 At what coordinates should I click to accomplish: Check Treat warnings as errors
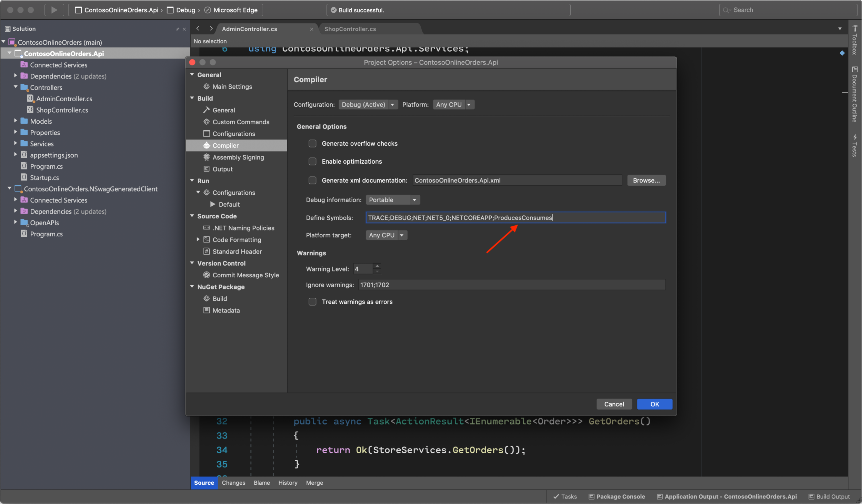click(x=312, y=302)
